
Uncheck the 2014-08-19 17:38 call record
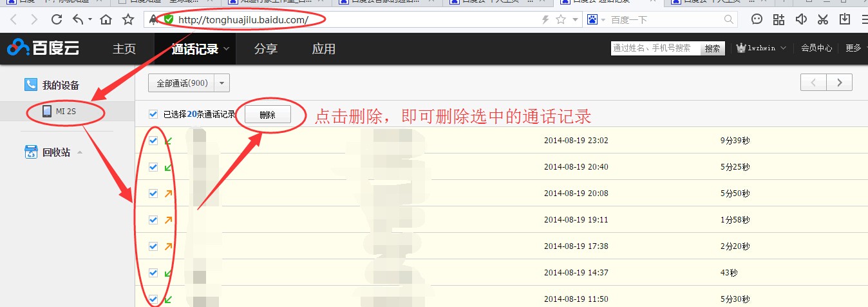pos(153,246)
